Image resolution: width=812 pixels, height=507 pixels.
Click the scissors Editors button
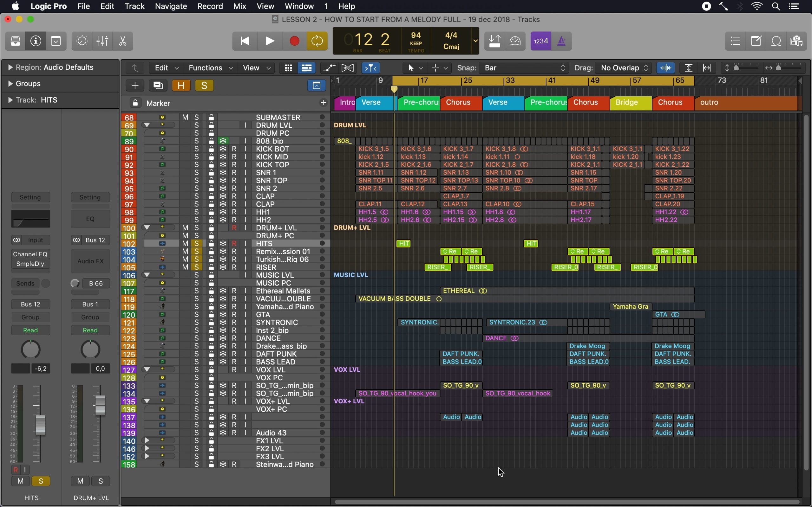[x=123, y=41]
